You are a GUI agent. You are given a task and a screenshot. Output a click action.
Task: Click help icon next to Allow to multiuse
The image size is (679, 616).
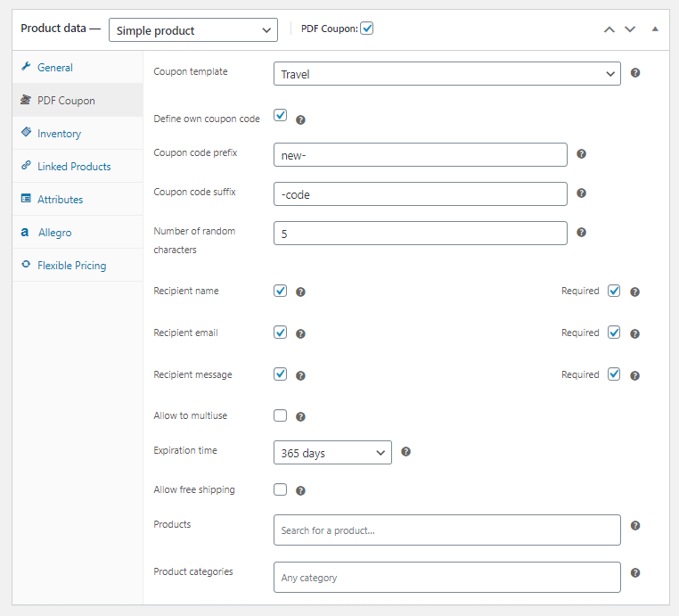click(300, 416)
